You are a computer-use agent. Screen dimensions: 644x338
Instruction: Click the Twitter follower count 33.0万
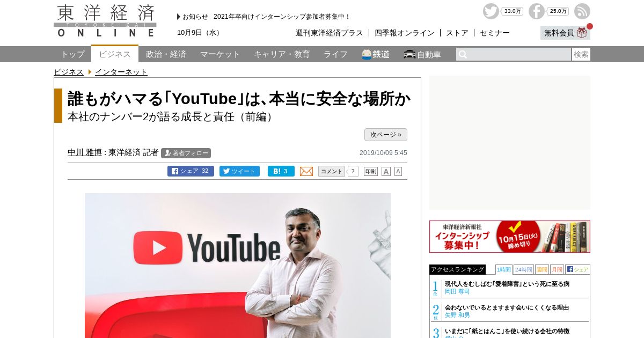coord(513,11)
